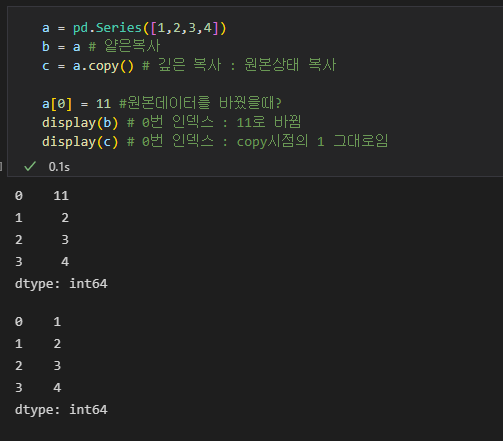The image size is (503, 441).
Task: Click the 'a[0] = 11' assignment line
Action: (162, 103)
